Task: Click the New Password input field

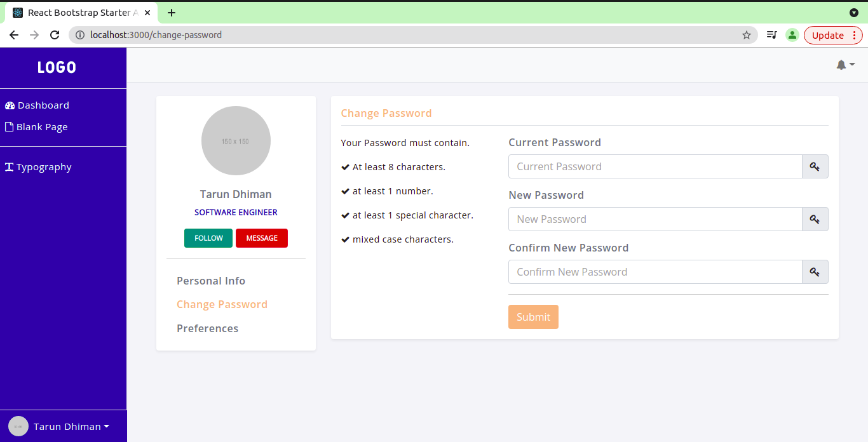Action: pos(655,219)
